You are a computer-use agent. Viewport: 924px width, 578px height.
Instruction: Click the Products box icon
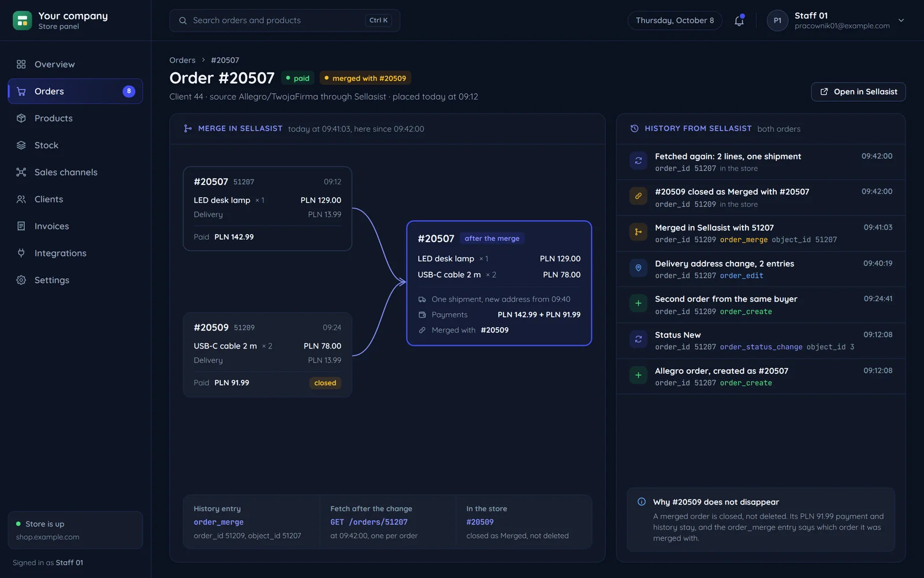coord(21,118)
